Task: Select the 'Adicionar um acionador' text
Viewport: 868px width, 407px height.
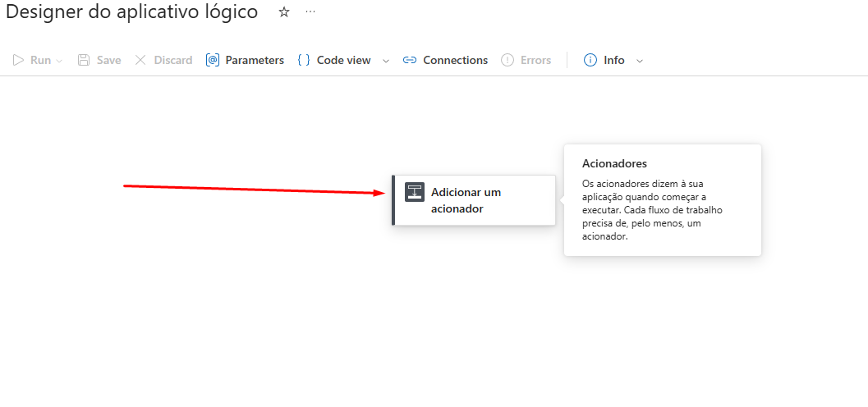Action: click(x=466, y=200)
